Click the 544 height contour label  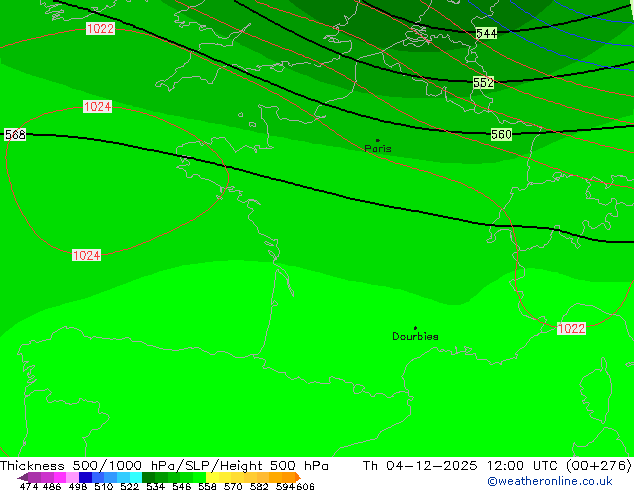tap(486, 34)
